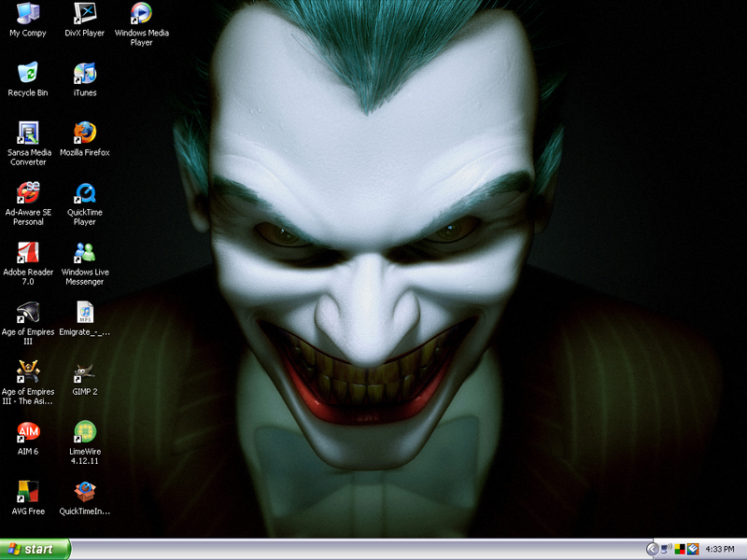Select the AIM 6 desktop icon
This screenshot has width=747, height=560.
28,432
